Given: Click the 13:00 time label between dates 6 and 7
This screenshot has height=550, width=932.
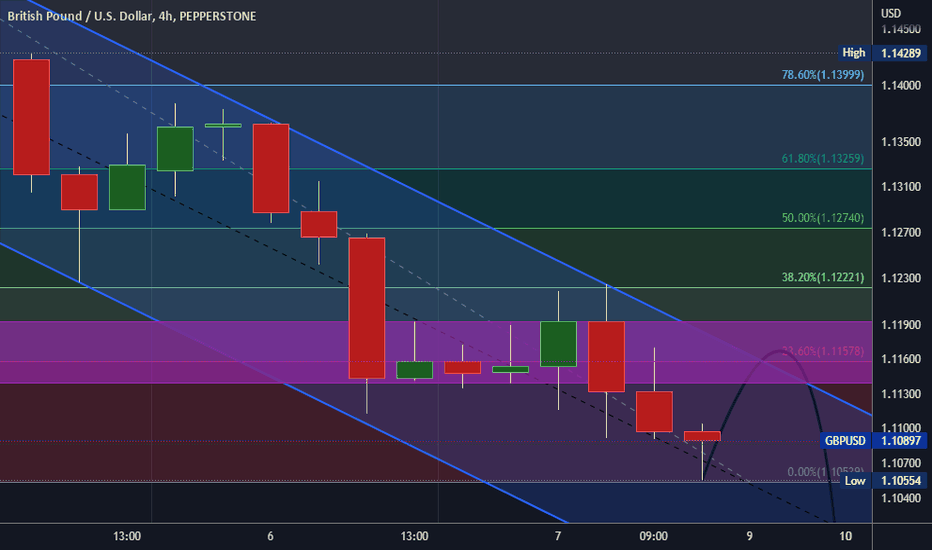Looking at the screenshot, I should 414,536.
